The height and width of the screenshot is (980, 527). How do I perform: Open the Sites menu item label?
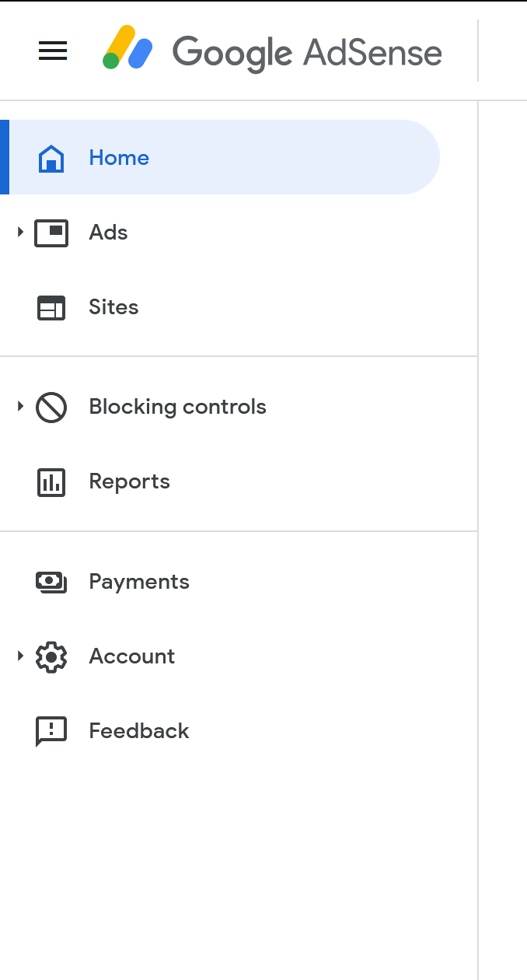coord(113,307)
